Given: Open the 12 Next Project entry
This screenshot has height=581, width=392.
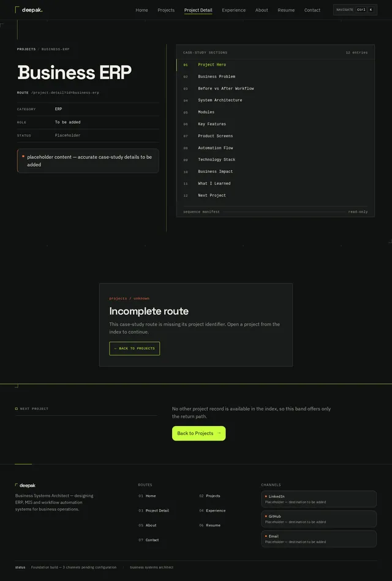Looking at the screenshot, I should 276,196.
